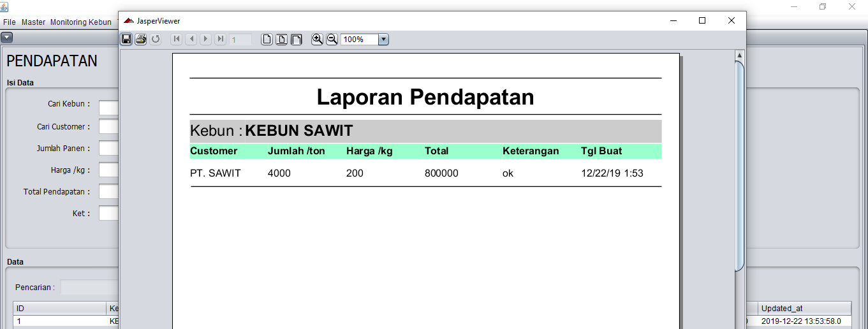Maximize the JasperViewer window

[x=702, y=20]
